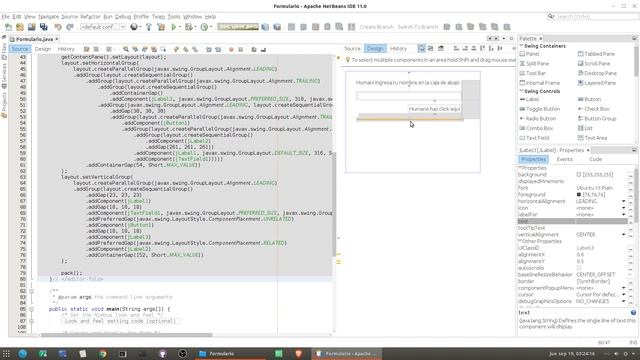Open the Debug menu

click(122, 17)
